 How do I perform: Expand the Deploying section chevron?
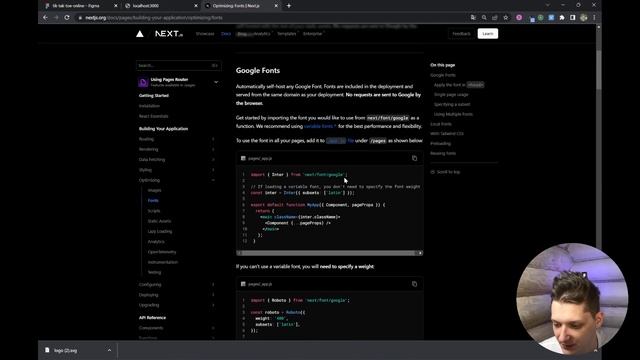click(x=213, y=295)
